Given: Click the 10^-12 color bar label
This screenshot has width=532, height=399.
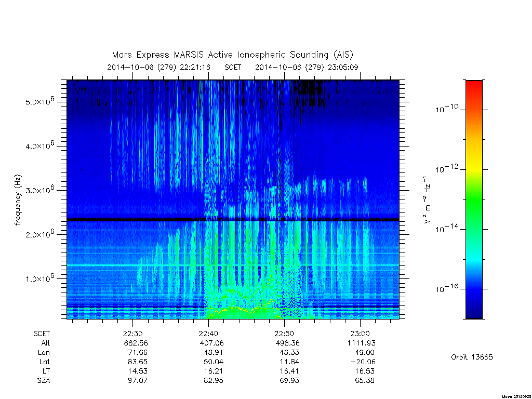Looking at the screenshot, I should [x=447, y=169].
